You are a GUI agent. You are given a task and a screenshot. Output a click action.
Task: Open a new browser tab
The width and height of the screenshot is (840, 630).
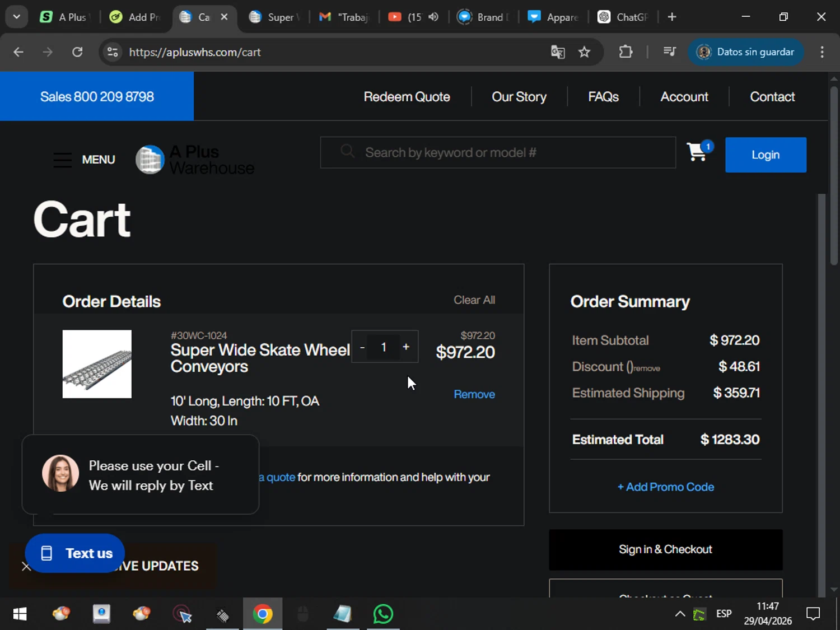tap(672, 17)
